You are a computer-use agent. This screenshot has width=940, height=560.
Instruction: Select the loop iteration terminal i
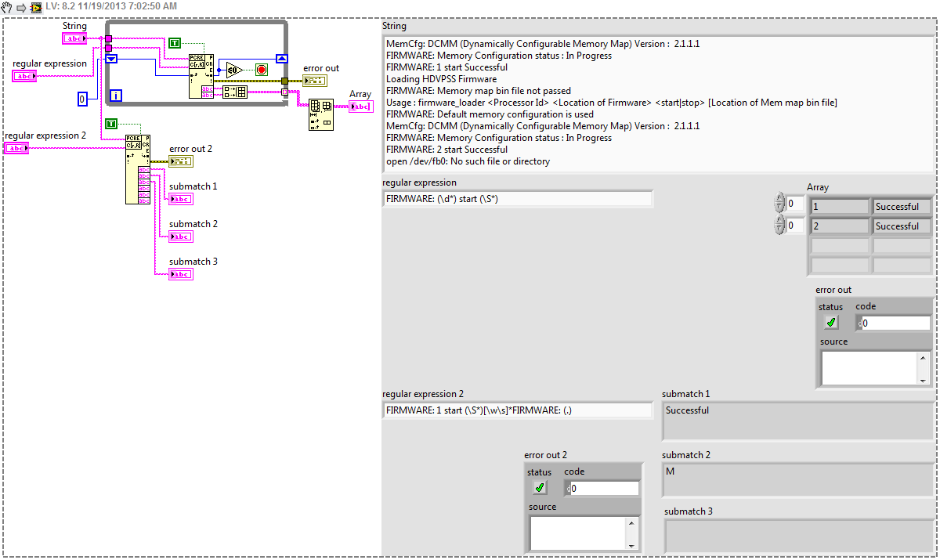tap(116, 96)
